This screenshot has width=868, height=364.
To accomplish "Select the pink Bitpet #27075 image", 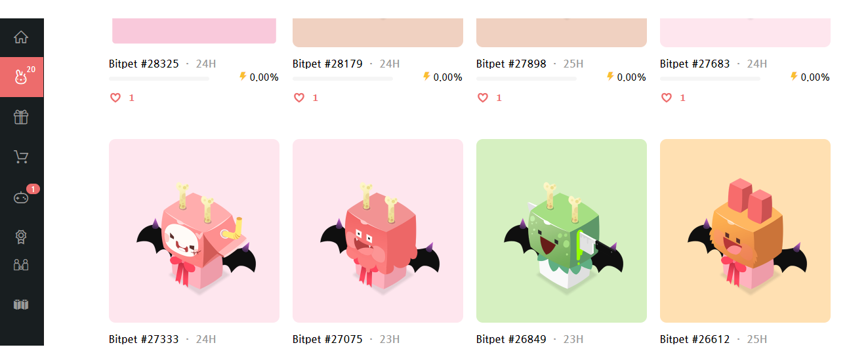I will (377, 231).
